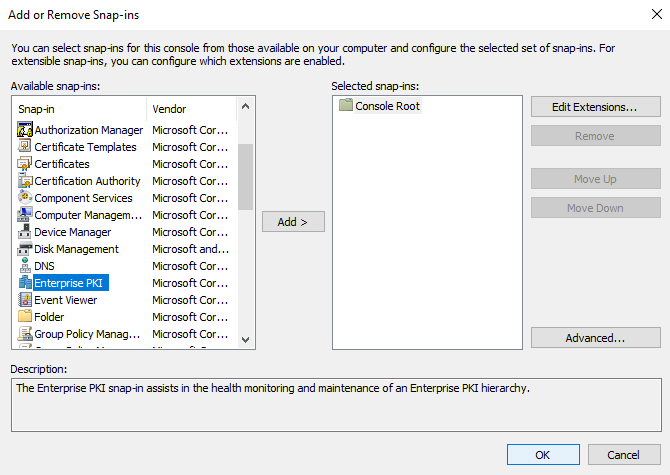670x475 pixels.
Task: Select the Certification Authority snap-in icon
Action: [26, 181]
